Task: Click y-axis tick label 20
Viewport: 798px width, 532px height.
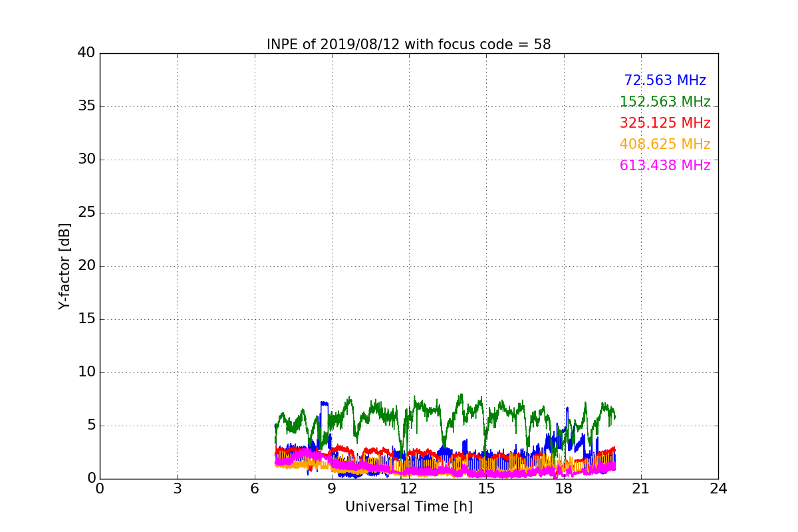Action: 86,266
